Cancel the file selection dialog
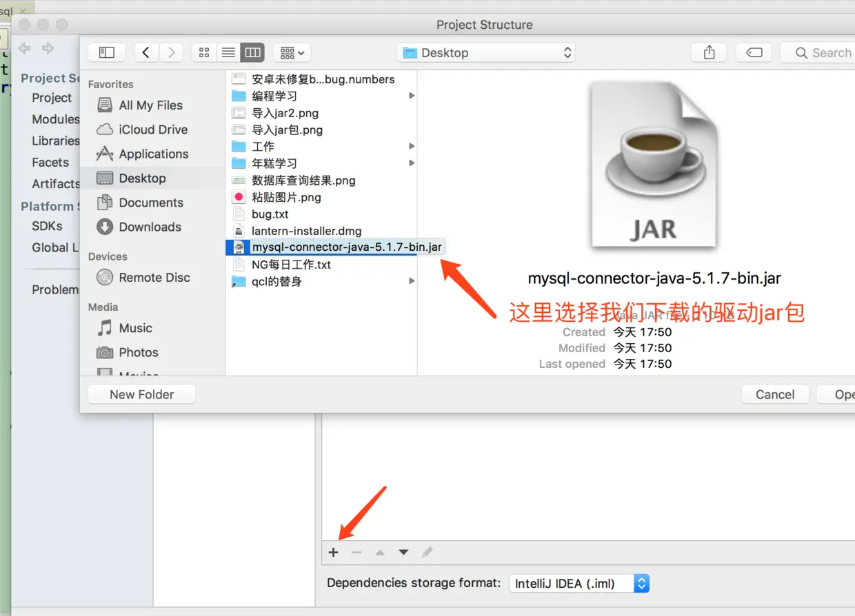The height and width of the screenshot is (616, 855). pyautogui.click(x=774, y=393)
